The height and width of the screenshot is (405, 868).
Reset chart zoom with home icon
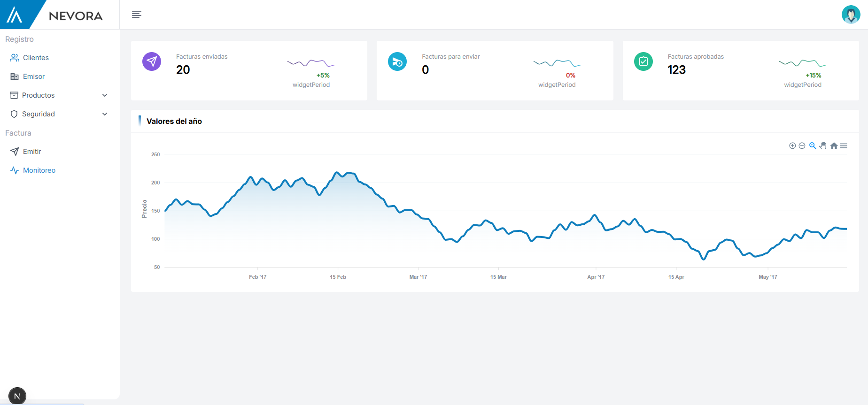click(834, 146)
